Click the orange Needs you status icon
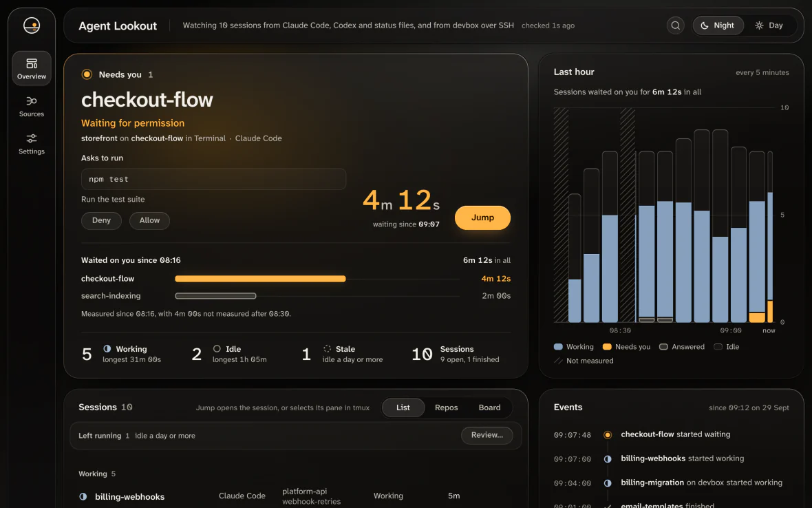The width and height of the screenshot is (812, 508). click(x=87, y=74)
